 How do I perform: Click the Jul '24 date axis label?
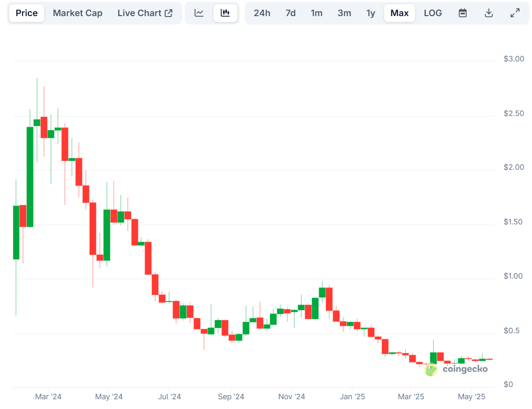[x=169, y=397]
